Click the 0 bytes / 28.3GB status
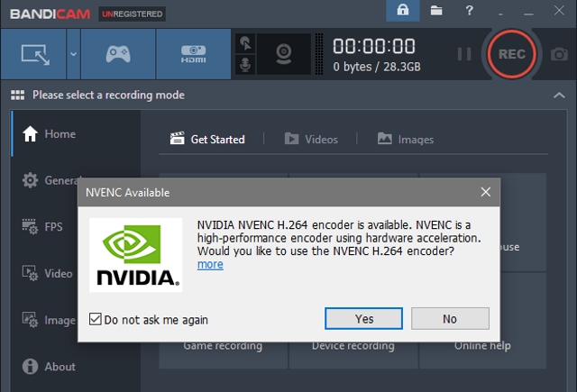 377,67
